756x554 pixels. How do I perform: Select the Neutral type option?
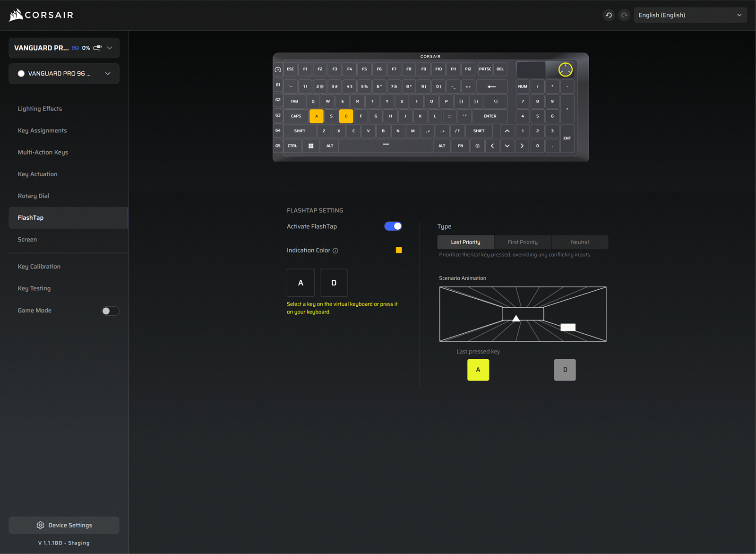(x=579, y=242)
